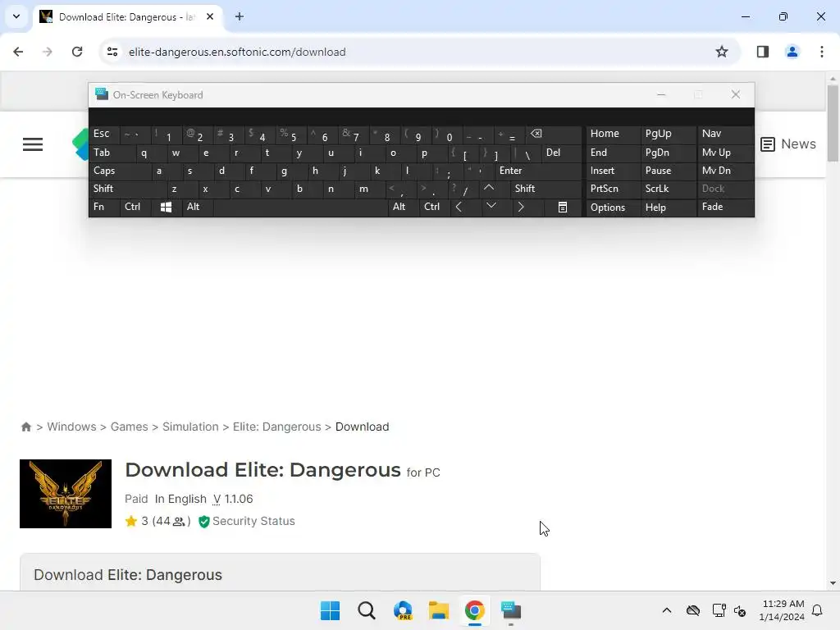Viewport: 840px width, 630px height.
Task: Click the Esc key on On-Screen Keyboard
Action: coord(104,134)
